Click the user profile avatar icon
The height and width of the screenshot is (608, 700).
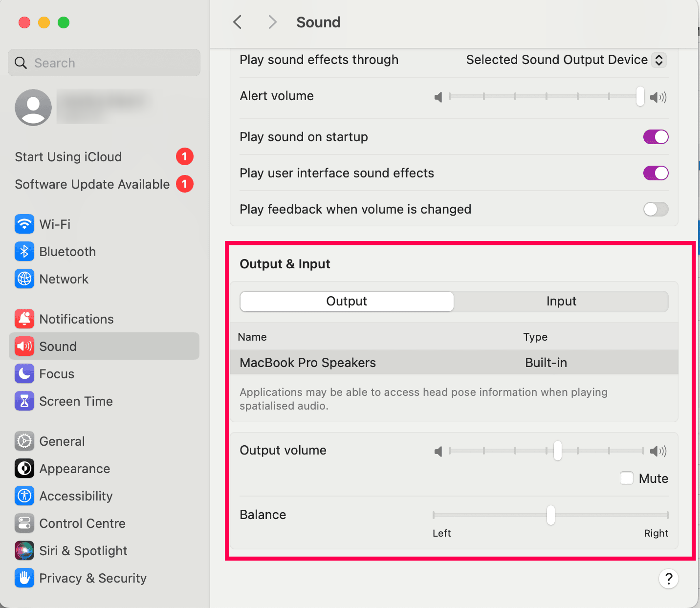coord(33,108)
